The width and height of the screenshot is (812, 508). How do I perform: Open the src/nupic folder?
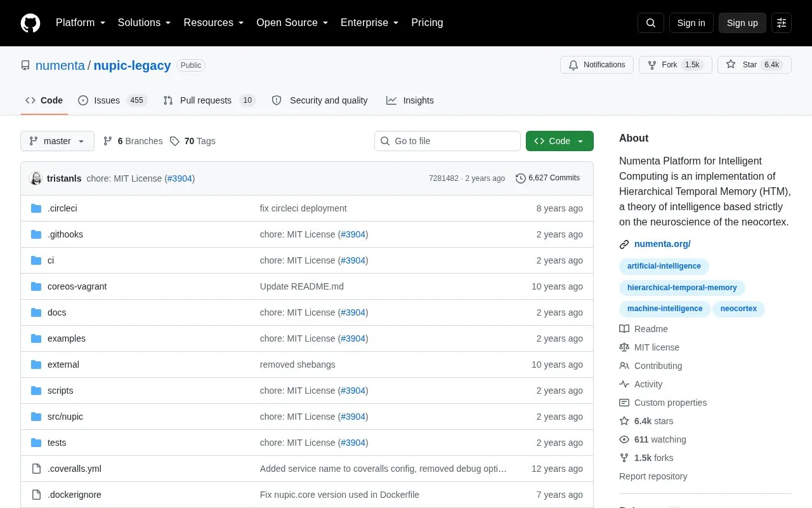pyautogui.click(x=65, y=417)
